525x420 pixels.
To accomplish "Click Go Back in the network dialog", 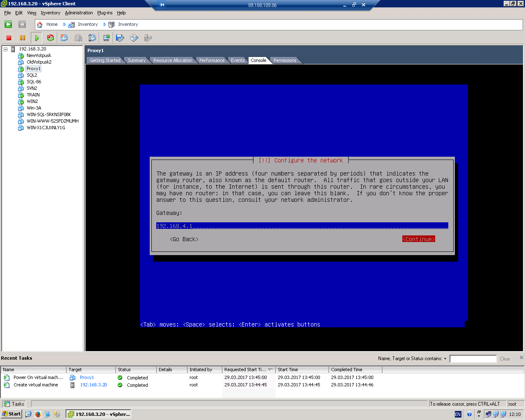I will tap(184, 239).
